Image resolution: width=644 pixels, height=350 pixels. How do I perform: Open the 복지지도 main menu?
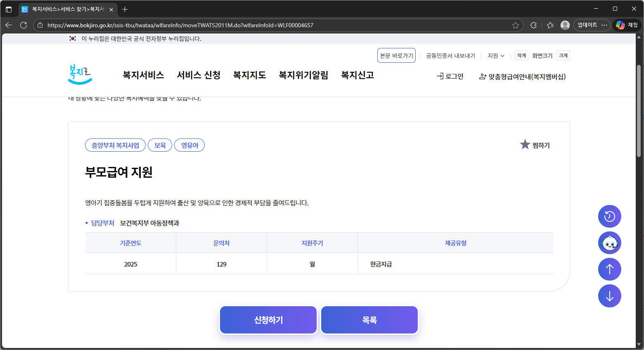pyautogui.click(x=249, y=75)
